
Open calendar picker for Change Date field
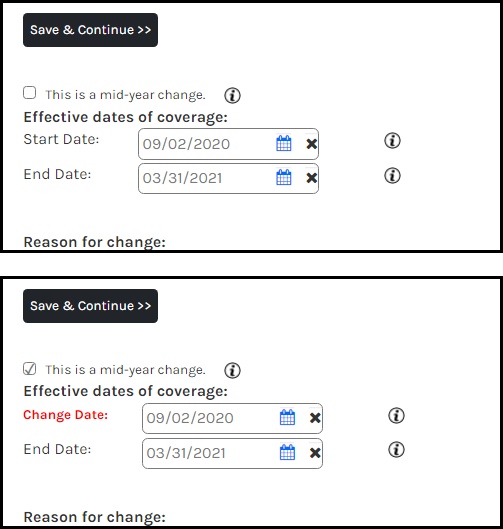(x=287, y=418)
